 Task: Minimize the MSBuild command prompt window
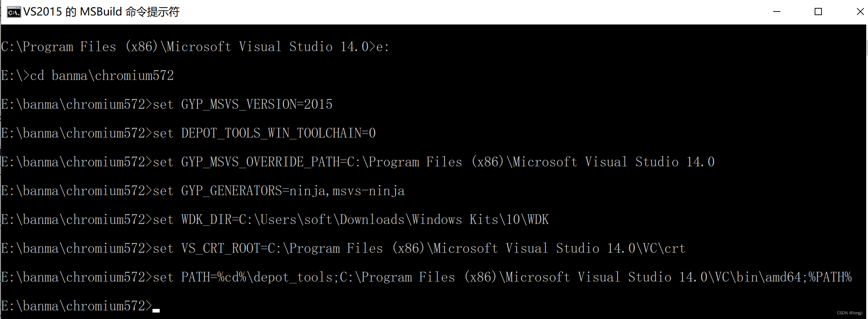pyautogui.click(x=777, y=12)
